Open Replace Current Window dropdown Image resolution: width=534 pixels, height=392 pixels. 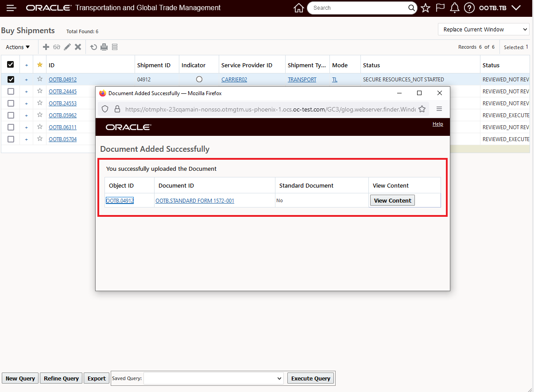point(484,29)
